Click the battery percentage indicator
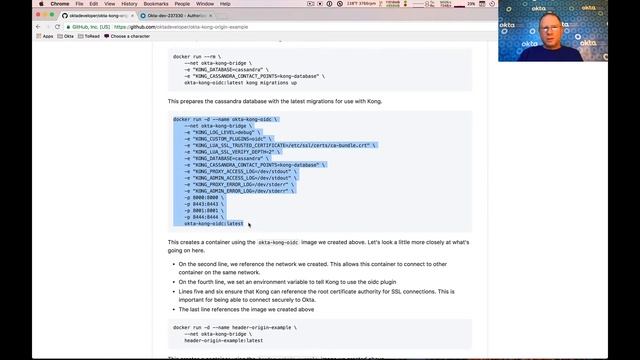Viewport: 640px width, 360px height. tap(471, 4)
